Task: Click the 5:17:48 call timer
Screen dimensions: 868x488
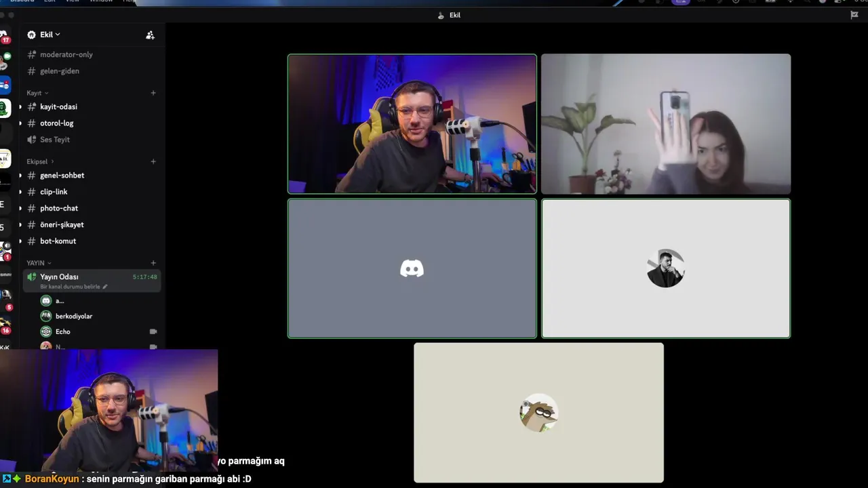Action: [x=144, y=277]
